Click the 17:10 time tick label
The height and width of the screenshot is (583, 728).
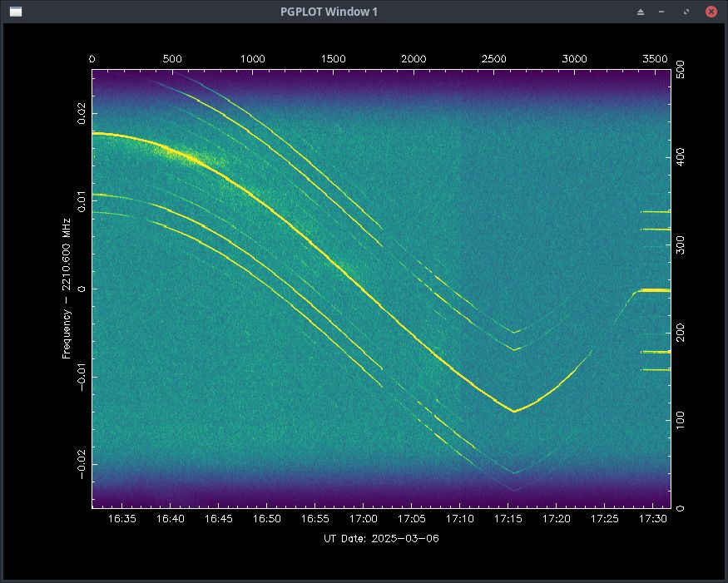pos(460,519)
